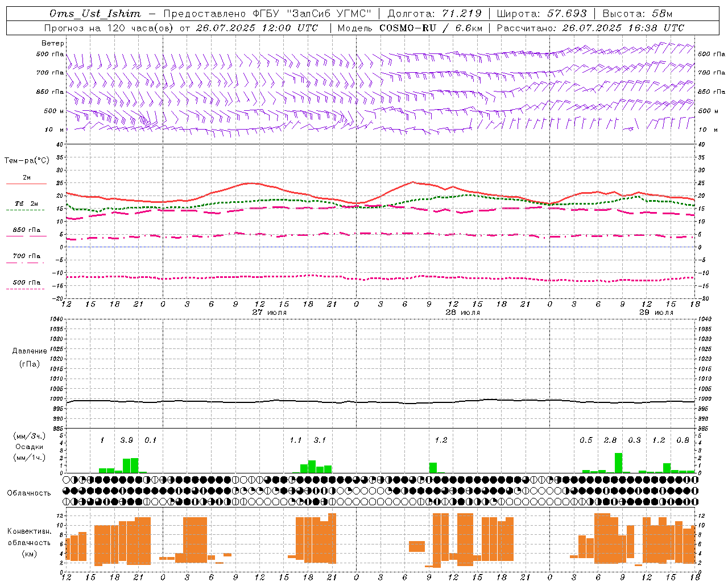The height and width of the screenshot is (582, 728).
Task: Click the Td 2м dew point legend label
Action: point(27,203)
